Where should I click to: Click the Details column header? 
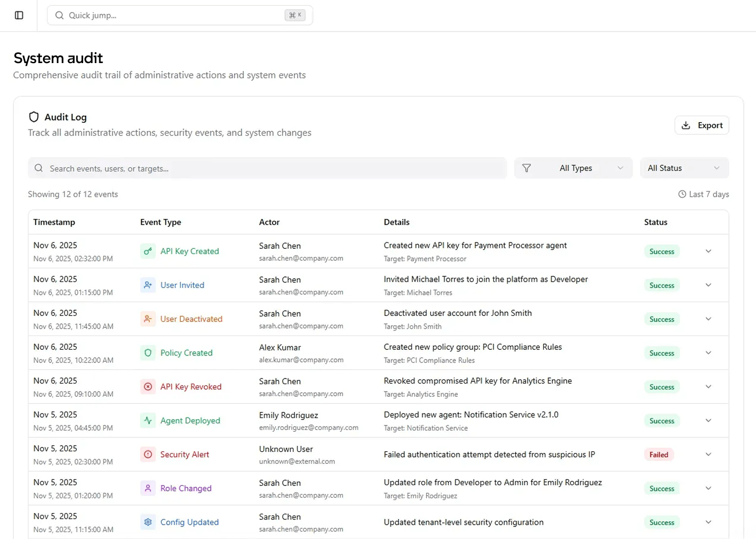point(396,222)
